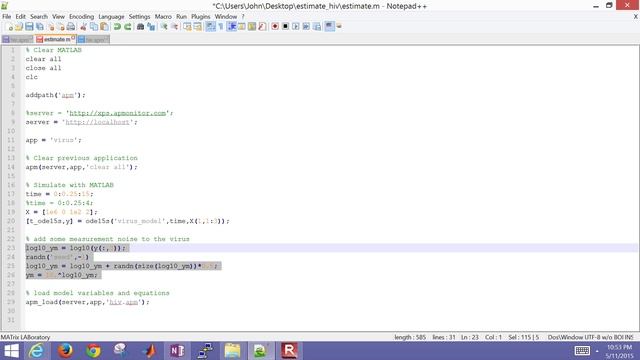Open the Search menu
The height and width of the screenshot is (360, 640).
click(39, 17)
